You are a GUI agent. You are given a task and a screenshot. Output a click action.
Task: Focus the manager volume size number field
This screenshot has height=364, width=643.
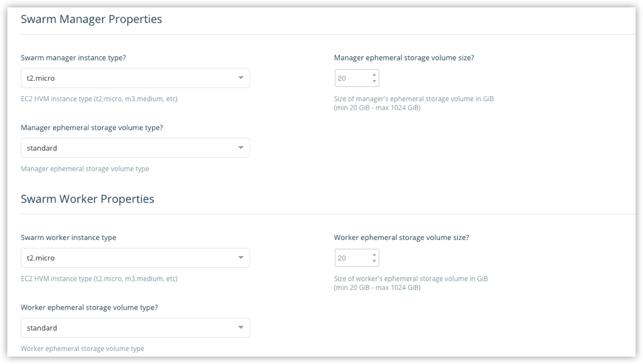tap(351, 78)
